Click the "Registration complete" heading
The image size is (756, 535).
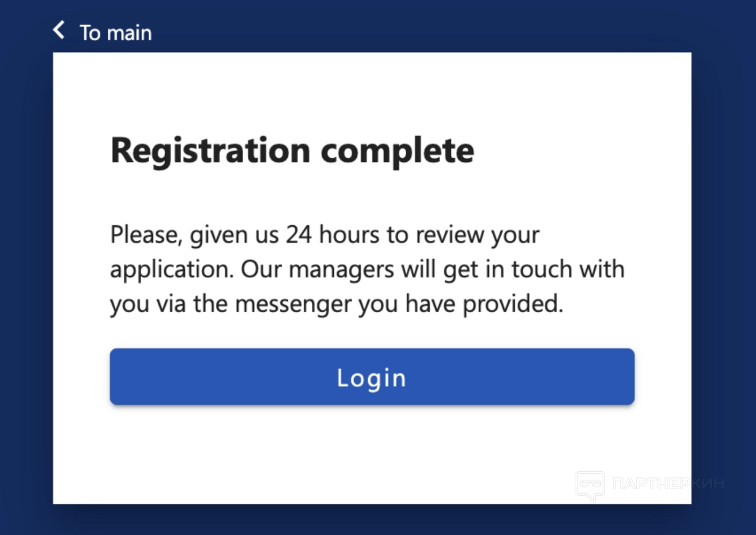click(x=292, y=150)
